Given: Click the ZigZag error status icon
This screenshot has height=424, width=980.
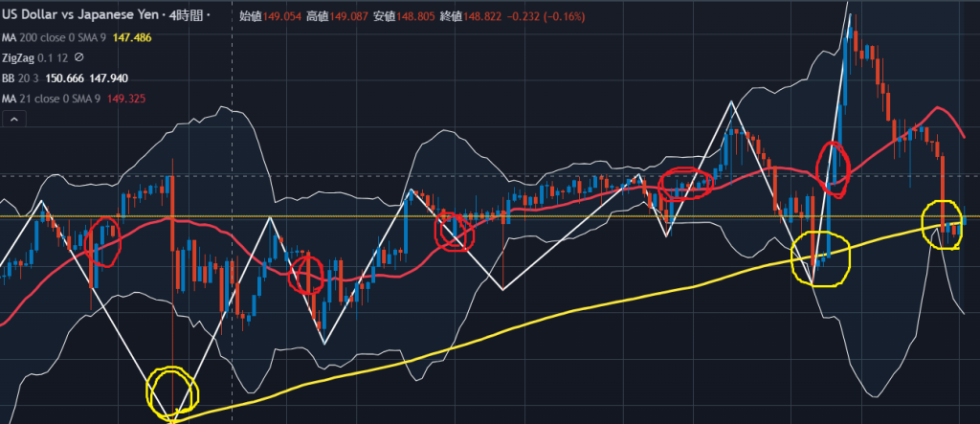Looking at the screenshot, I should (x=79, y=57).
